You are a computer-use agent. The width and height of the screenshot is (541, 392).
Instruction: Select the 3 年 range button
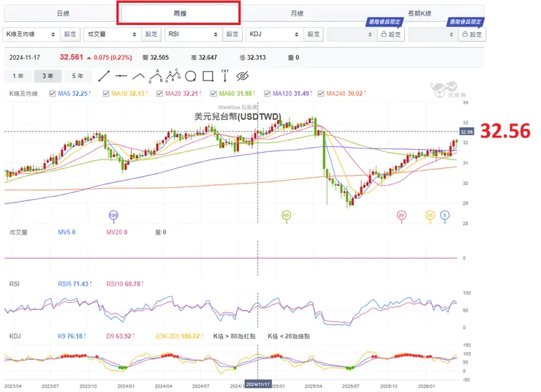click(48, 76)
